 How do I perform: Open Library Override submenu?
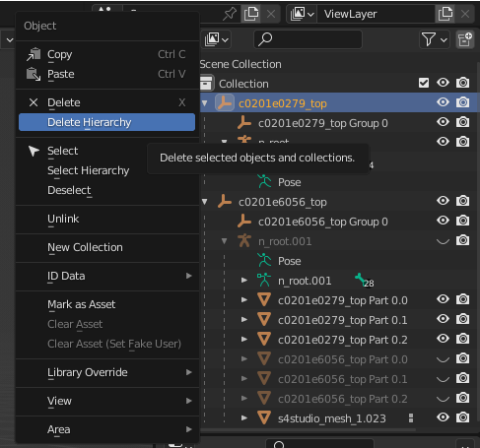106,372
